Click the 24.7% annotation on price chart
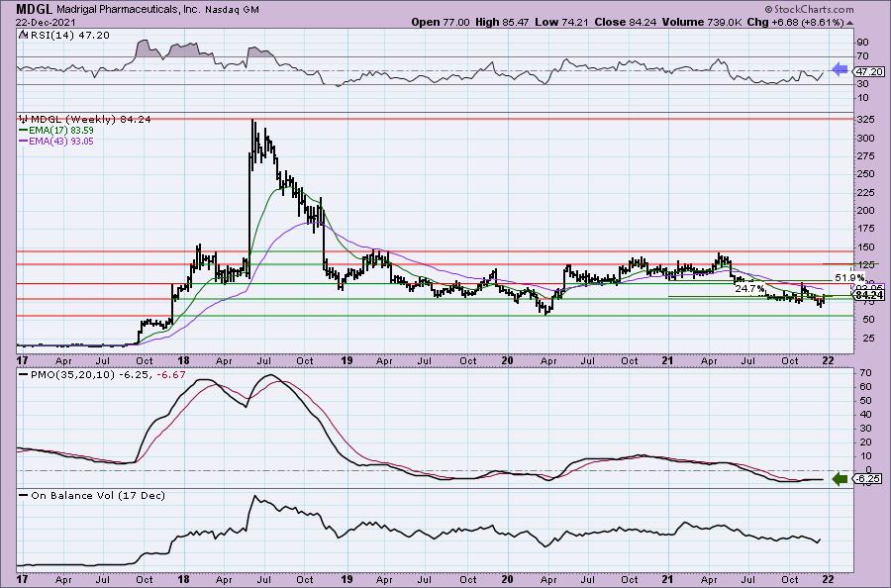 tap(749, 289)
